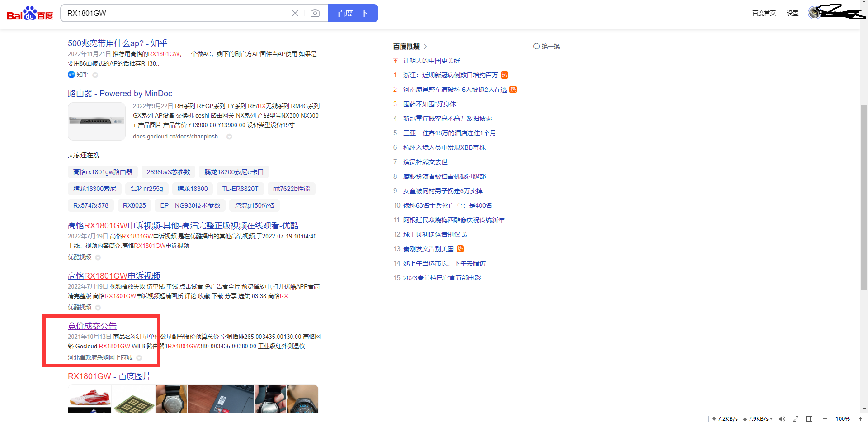The image size is (868, 423).
Task: Open hot topic 让明天的中国更美好
Action: pos(432,61)
